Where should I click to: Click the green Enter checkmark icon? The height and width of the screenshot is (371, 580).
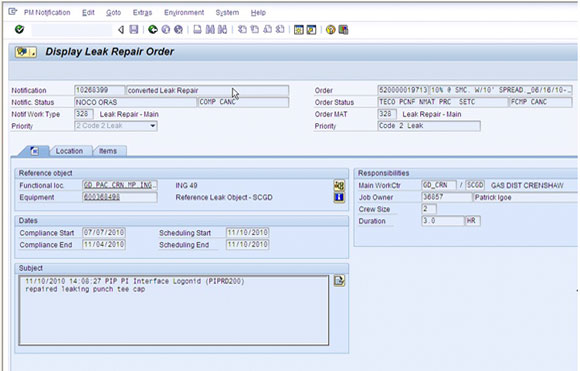[19, 29]
